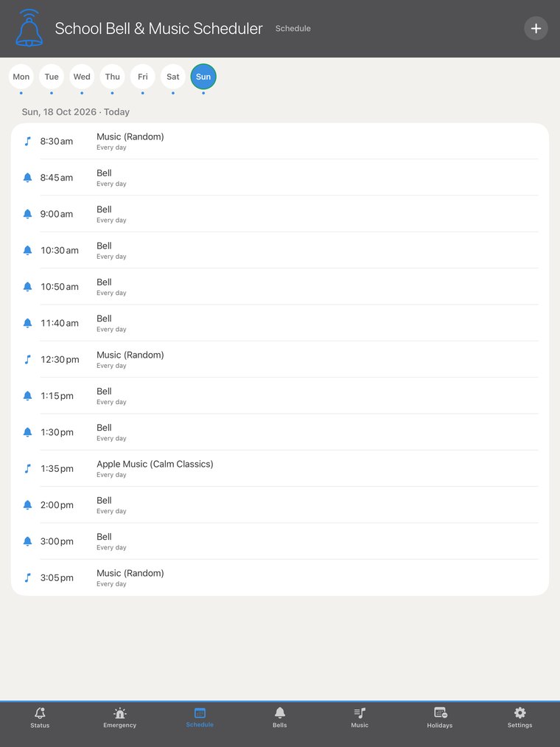This screenshot has width=560, height=747.
Task: Click bell icon for 10:30am entry
Action: coord(27,250)
